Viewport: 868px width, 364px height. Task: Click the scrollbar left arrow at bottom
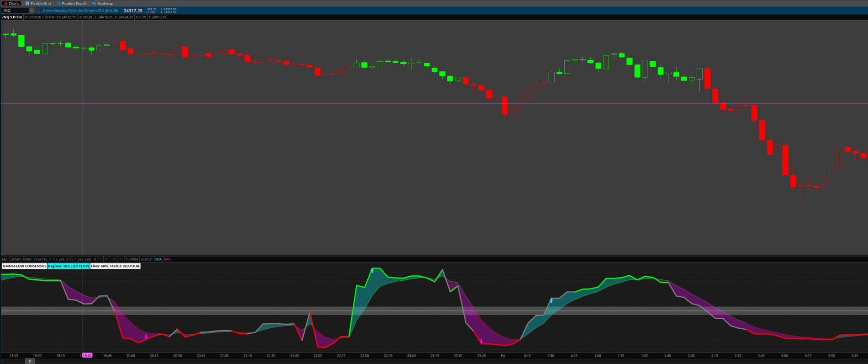[2, 361]
